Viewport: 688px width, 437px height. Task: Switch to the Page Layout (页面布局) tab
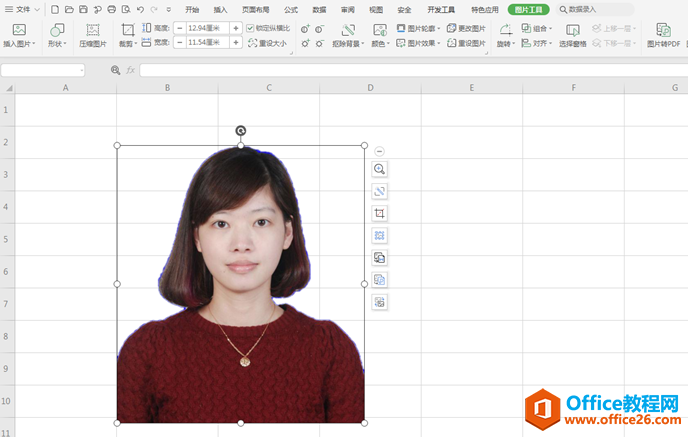(255, 9)
